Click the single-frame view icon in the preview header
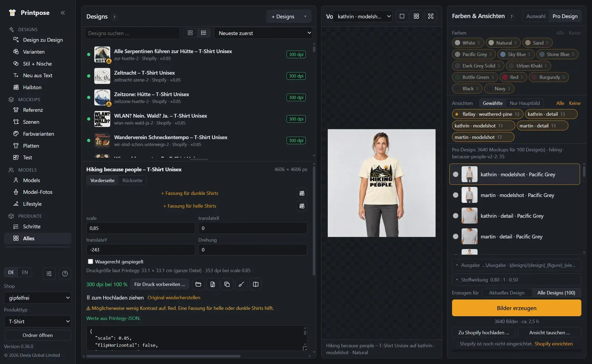Viewport: 592px width, 364px height. point(402,16)
